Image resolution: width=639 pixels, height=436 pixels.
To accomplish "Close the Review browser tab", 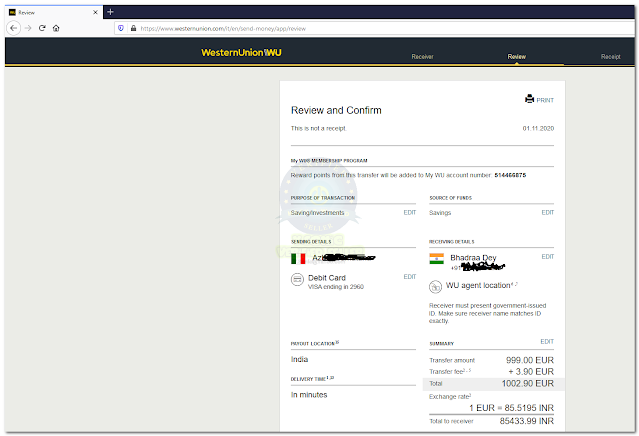I will click(95, 12).
